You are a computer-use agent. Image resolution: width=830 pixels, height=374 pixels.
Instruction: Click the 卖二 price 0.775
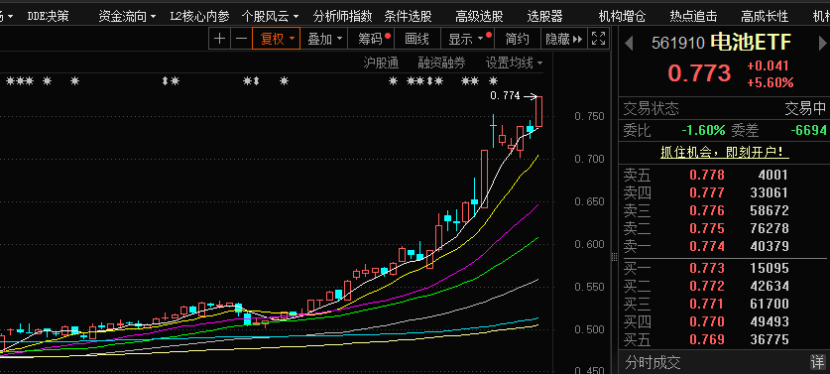coord(707,229)
